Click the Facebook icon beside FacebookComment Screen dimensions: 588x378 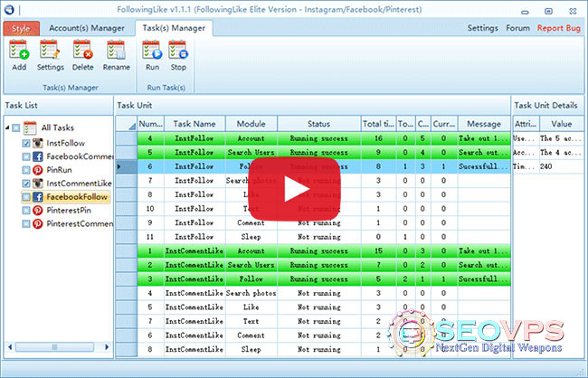coord(37,156)
